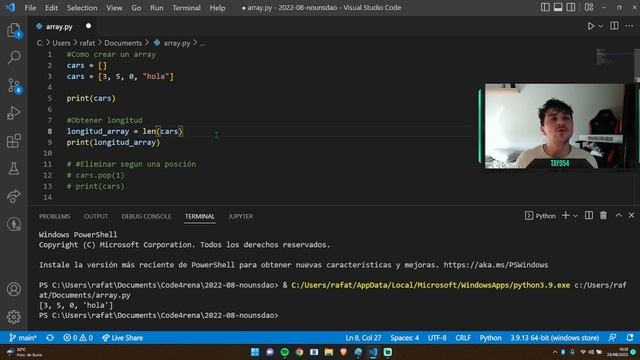Image resolution: width=640 pixels, height=360 pixels.
Task: Open the File menu
Action: 30,8
